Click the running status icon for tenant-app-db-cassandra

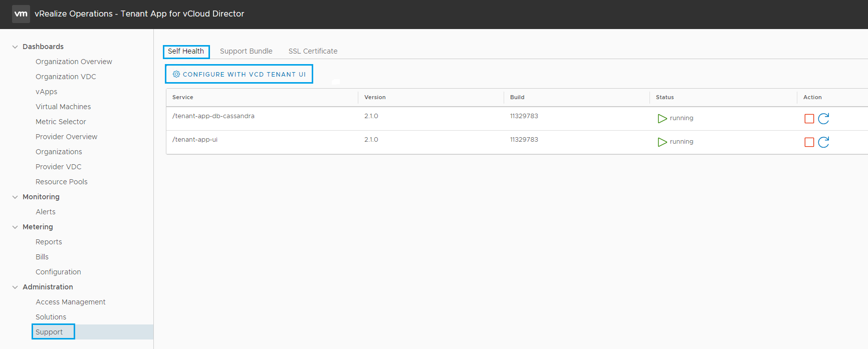point(662,119)
